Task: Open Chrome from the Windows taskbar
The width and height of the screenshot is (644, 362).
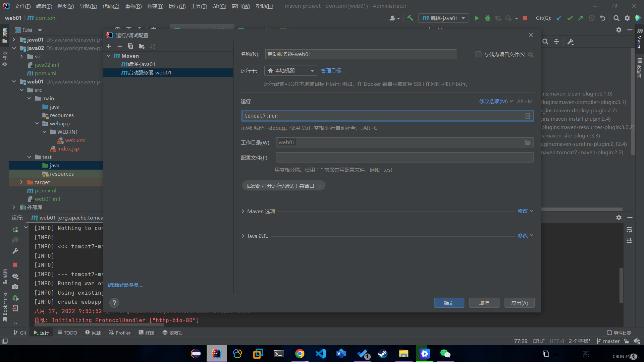Action: pyautogui.click(x=300, y=354)
